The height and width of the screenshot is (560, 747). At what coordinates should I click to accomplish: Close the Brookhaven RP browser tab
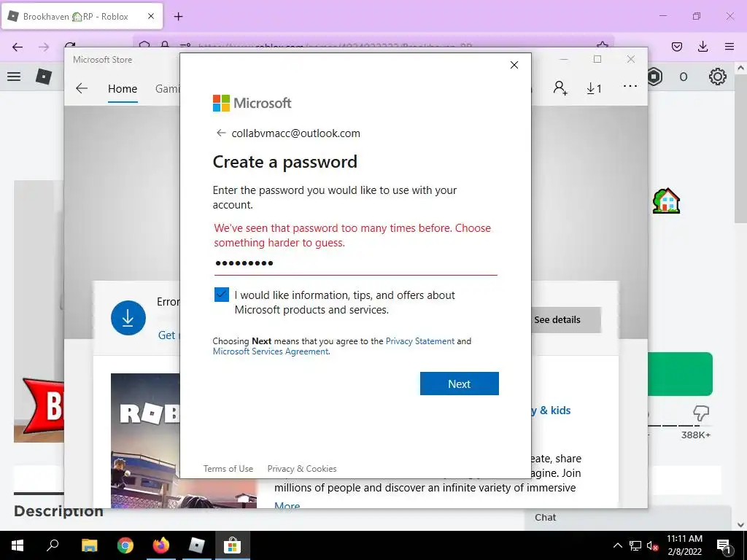tap(151, 16)
